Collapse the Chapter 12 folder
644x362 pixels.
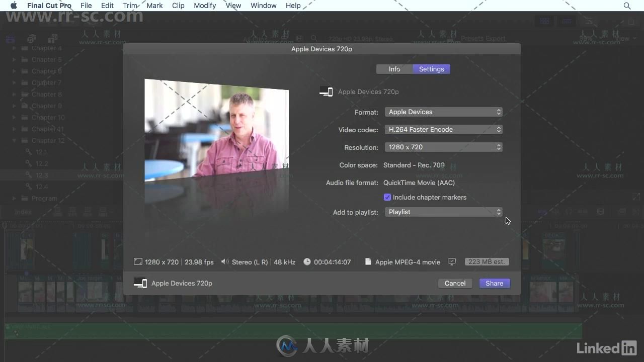click(14, 141)
